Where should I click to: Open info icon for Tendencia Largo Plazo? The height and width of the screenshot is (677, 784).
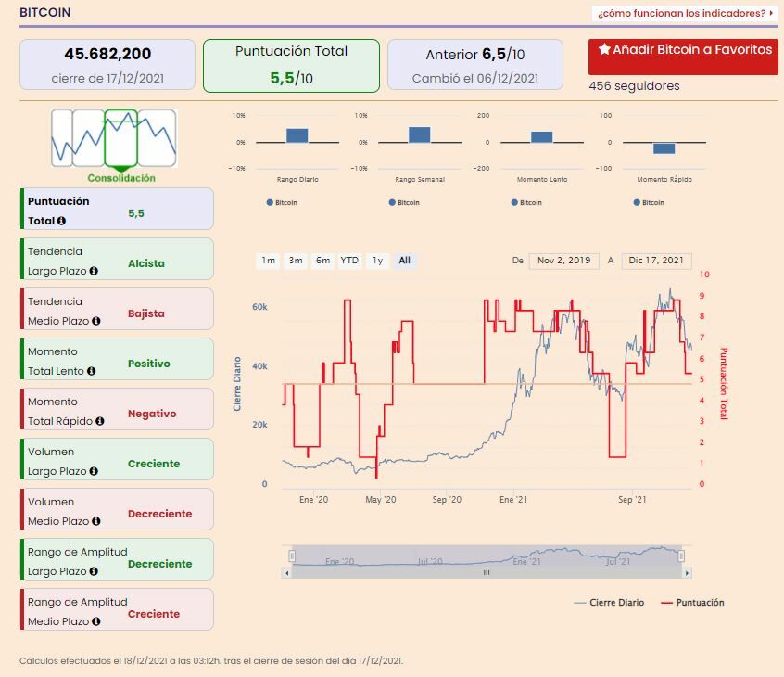tap(94, 271)
